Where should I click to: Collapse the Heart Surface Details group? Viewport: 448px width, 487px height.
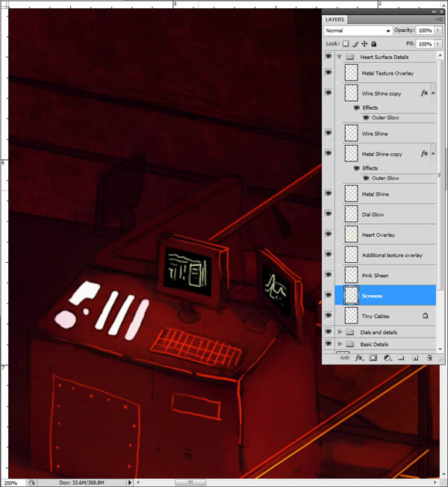(339, 57)
